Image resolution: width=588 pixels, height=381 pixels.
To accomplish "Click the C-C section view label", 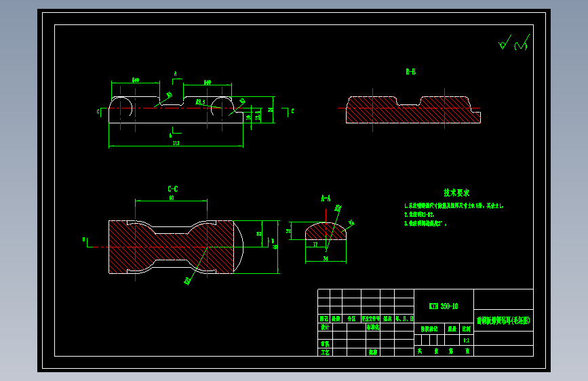I will (172, 188).
